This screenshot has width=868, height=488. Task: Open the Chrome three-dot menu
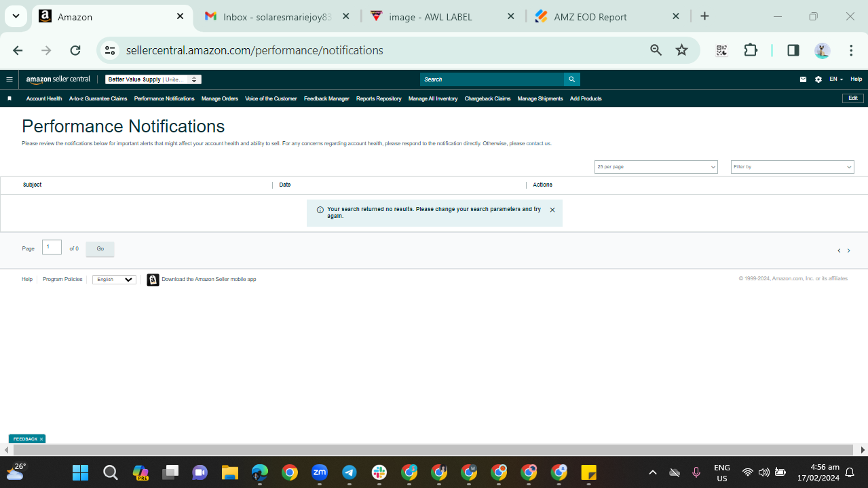click(851, 50)
